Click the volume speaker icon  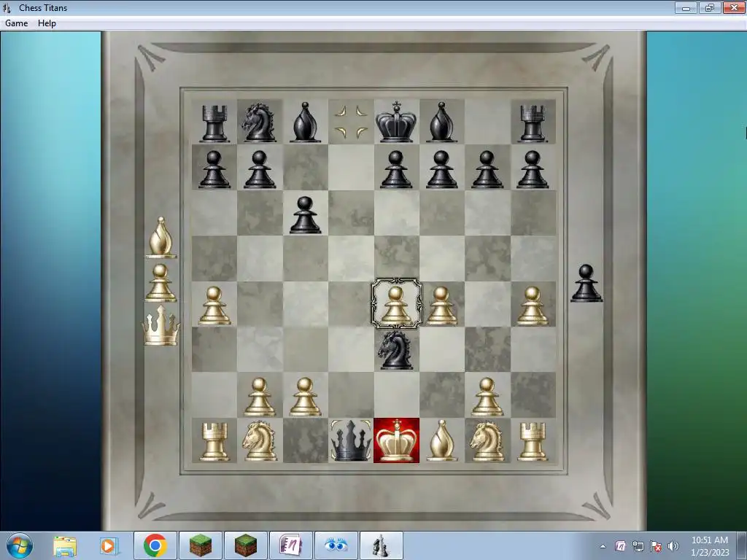tap(673, 546)
